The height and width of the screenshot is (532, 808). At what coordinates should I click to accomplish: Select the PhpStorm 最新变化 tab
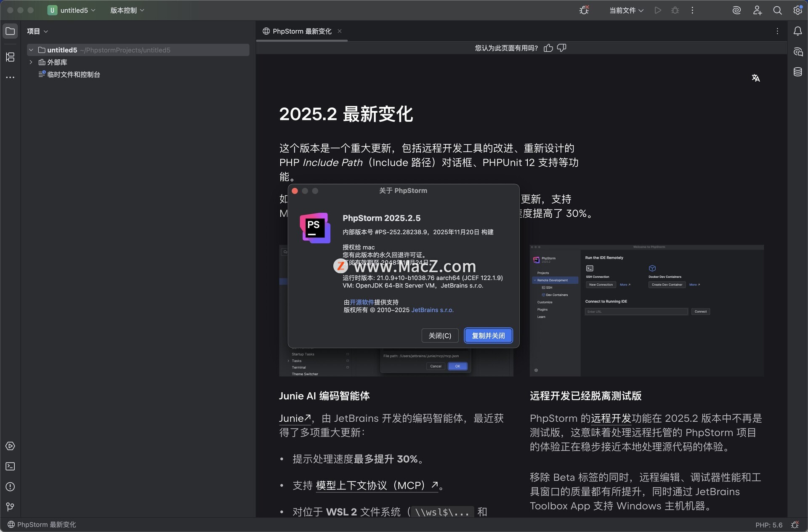[x=302, y=31]
